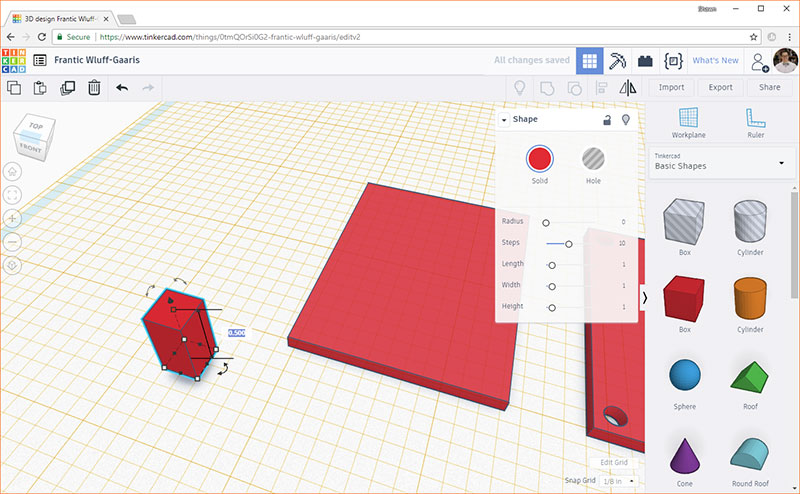
Task: Click the Import button
Action: point(671,88)
